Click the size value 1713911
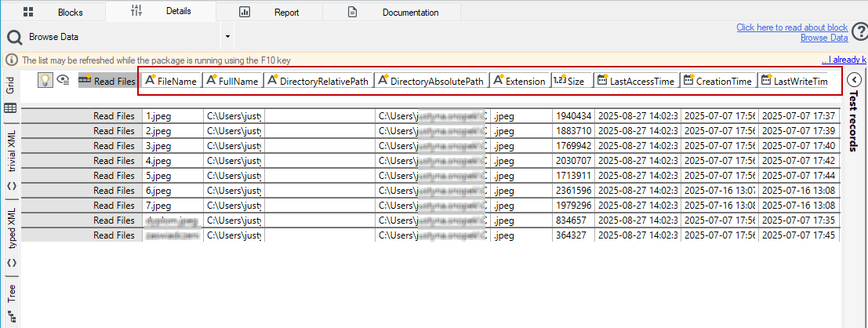Screen dimensions: 868x328 pyautogui.click(x=573, y=176)
